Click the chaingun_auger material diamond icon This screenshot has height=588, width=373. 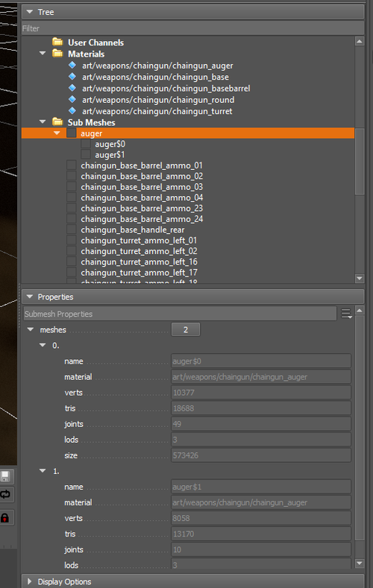pyautogui.click(x=72, y=65)
